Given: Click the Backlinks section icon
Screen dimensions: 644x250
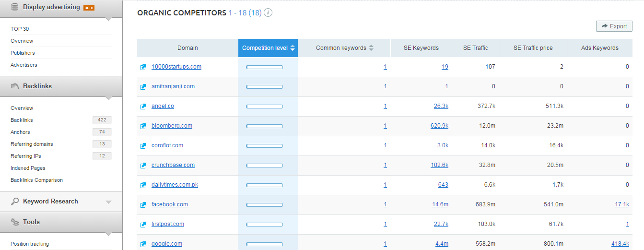Looking at the screenshot, I should pos(14,86).
